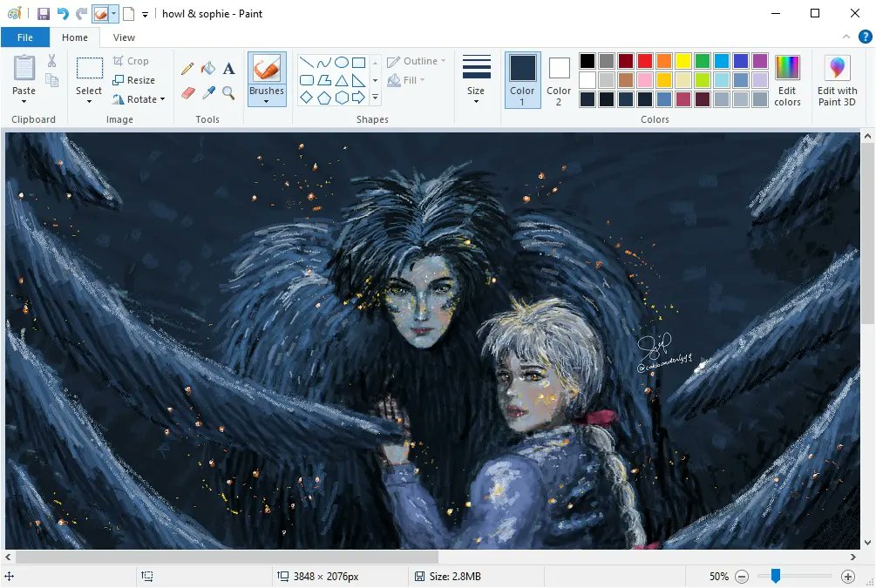The image size is (876, 588).
Task: Click the Copy icon in Clipboard group
Action: click(x=52, y=80)
